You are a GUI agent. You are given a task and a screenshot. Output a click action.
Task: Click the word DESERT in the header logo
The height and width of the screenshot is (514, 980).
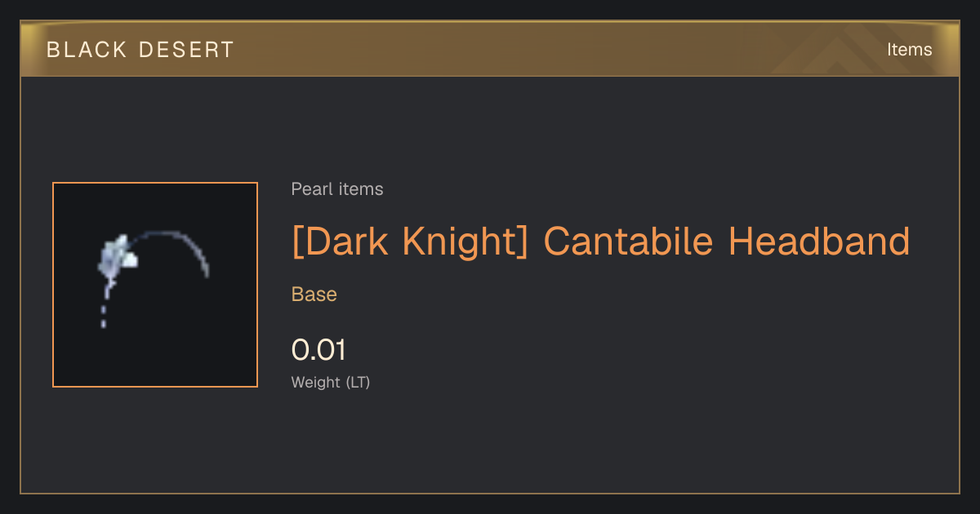coord(186,50)
